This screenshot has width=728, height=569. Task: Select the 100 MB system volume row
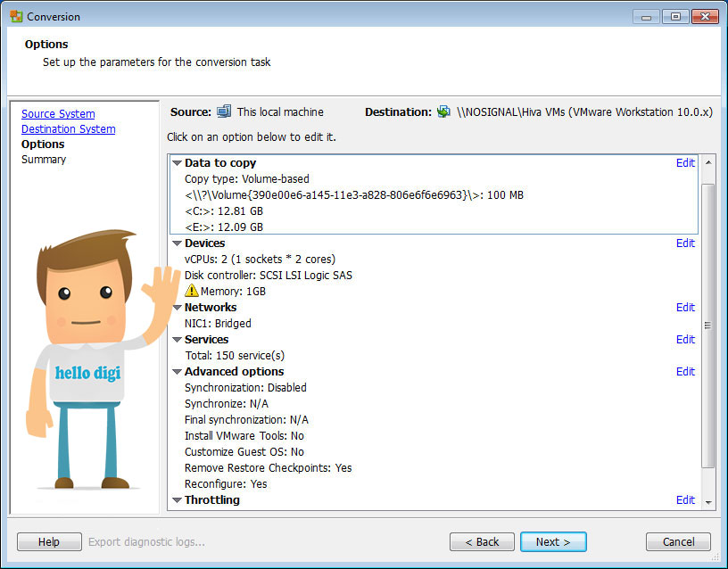354,195
